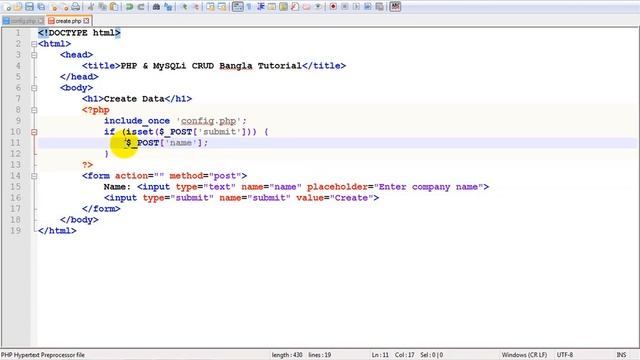Viewport: 640px width, 360px height.
Task: Click the Redo arrow icon
Action: coord(140,7)
